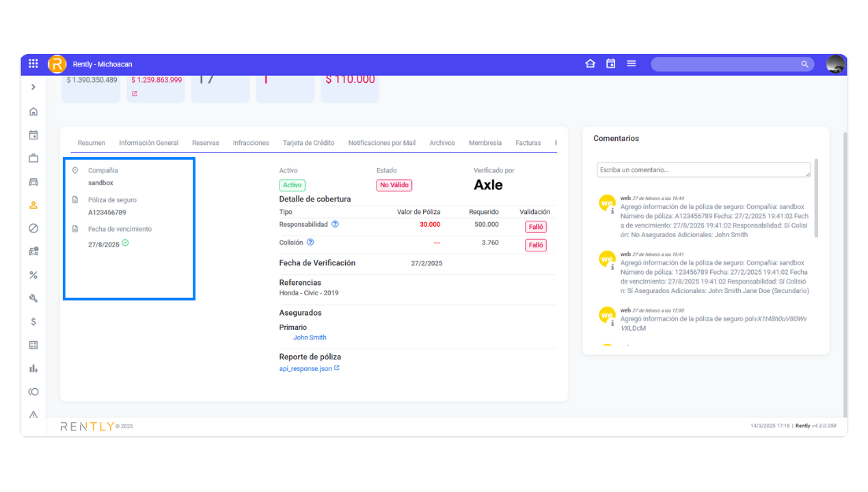This screenshot has height=492, width=868.
Task: Open the percent discounts icon in sidebar
Action: tap(33, 275)
